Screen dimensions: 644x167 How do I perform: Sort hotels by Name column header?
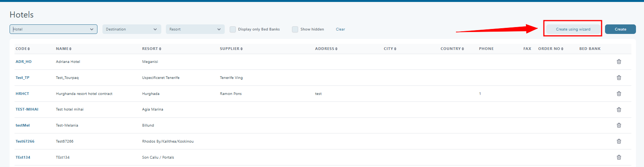(x=63, y=49)
